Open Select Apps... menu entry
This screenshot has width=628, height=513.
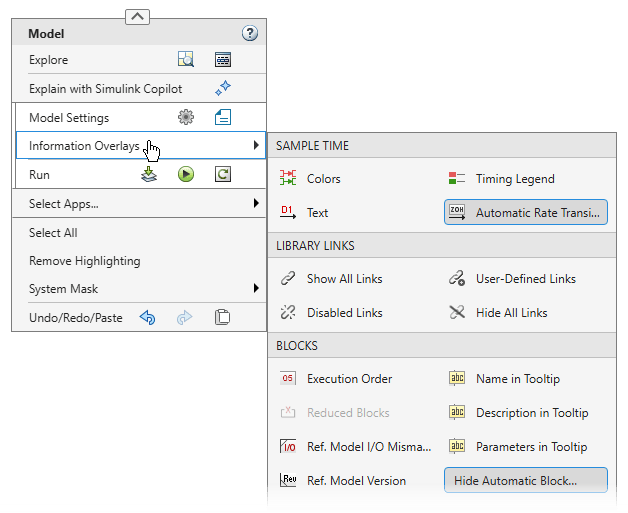tap(139, 203)
